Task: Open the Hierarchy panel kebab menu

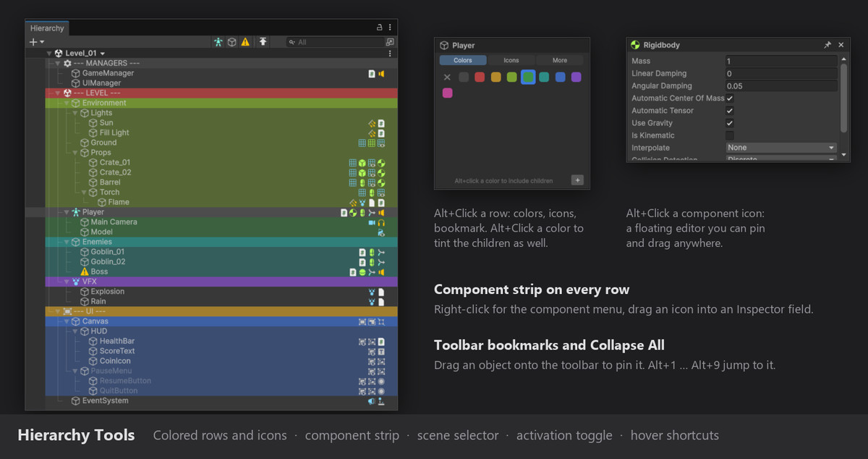Action: (390, 27)
